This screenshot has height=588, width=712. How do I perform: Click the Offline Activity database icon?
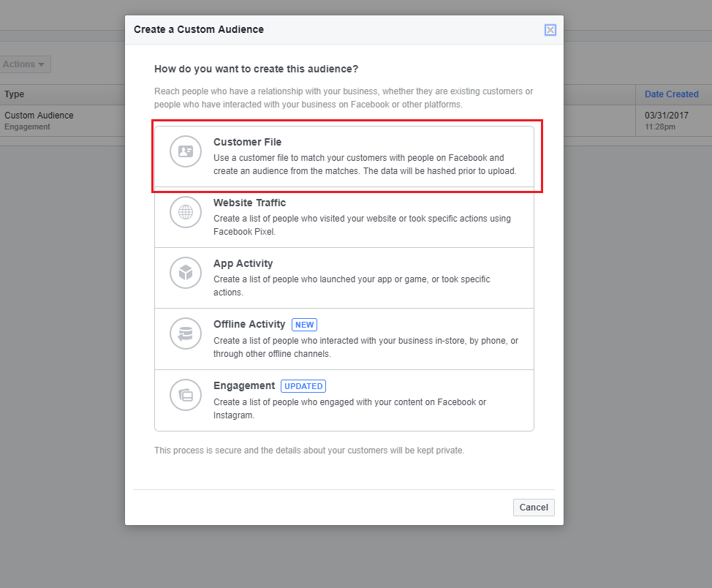click(x=186, y=333)
